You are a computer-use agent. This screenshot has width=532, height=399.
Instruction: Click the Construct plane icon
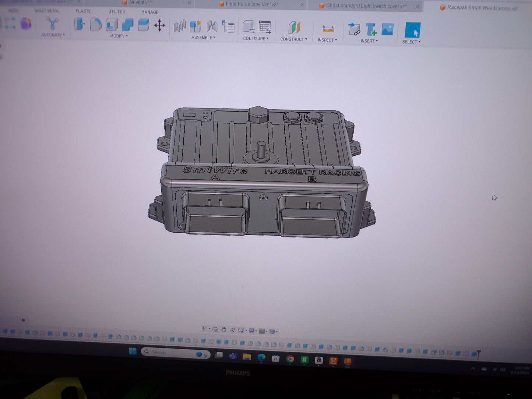[294, 28]
